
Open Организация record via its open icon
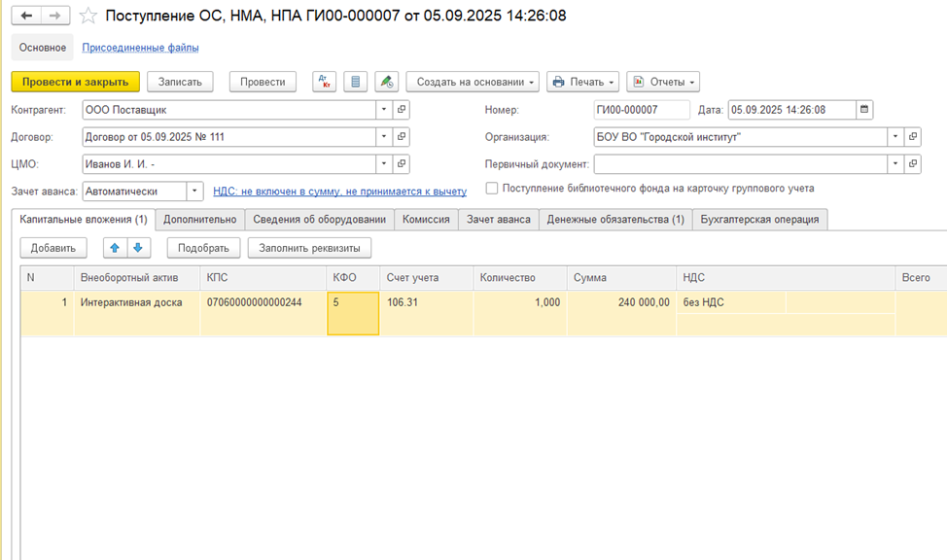913,137
